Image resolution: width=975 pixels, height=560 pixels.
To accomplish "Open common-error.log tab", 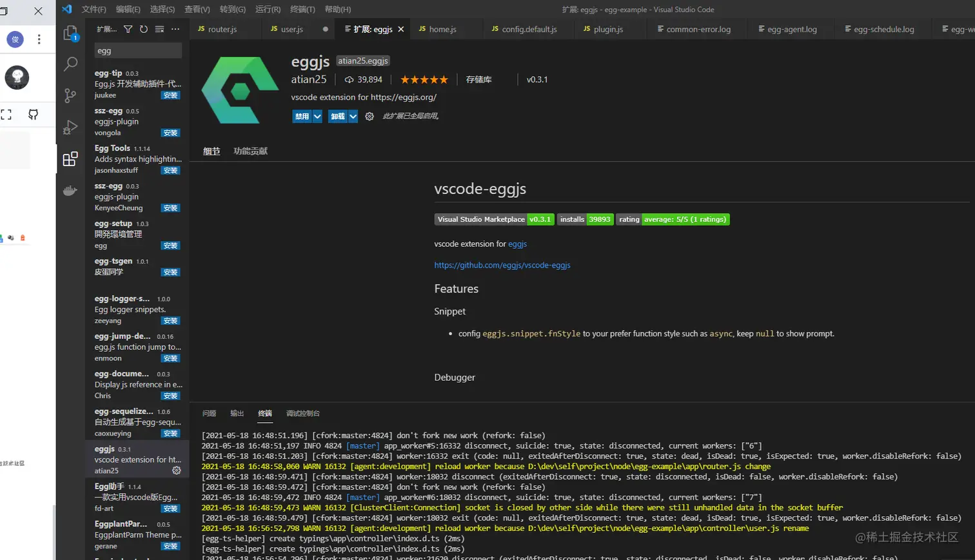I will 698,29.
